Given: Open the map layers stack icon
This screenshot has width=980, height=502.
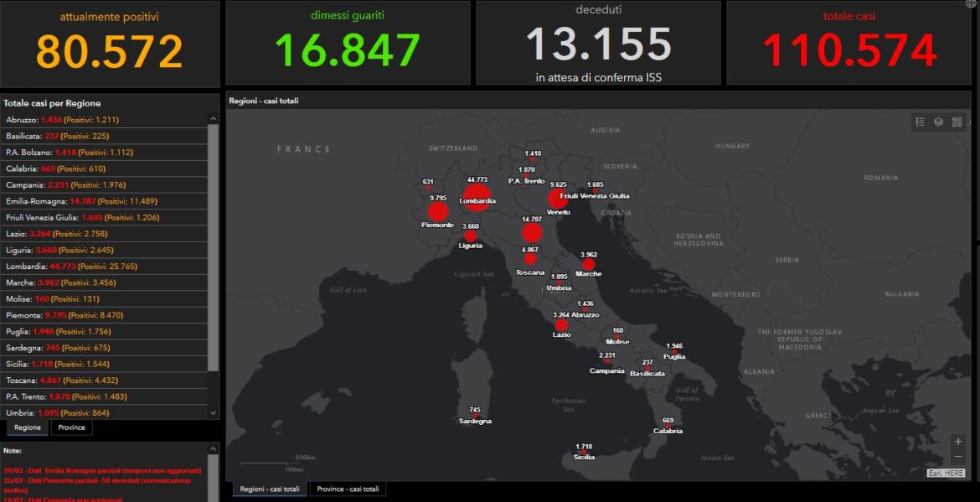Looking at the screenshot, I should coord(938,122).
